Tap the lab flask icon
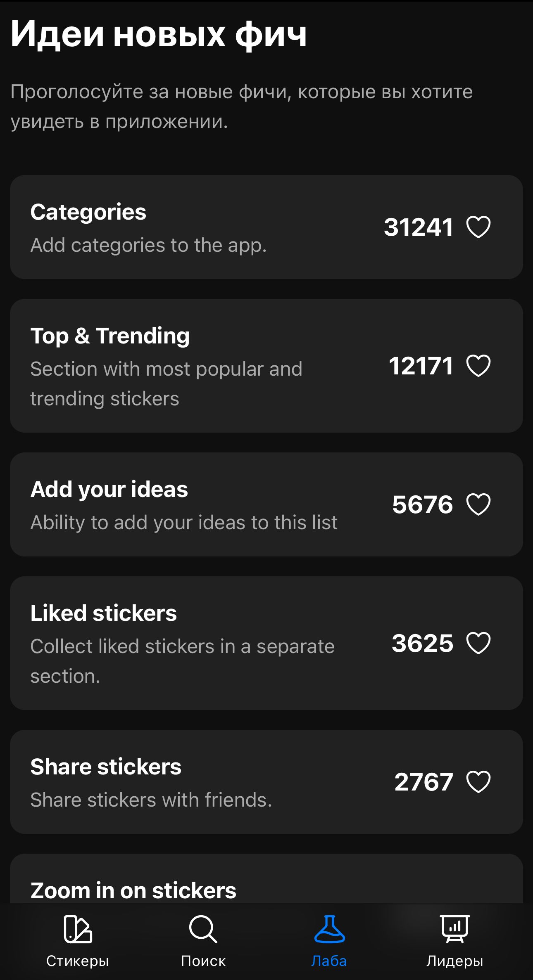 [329, 929]
